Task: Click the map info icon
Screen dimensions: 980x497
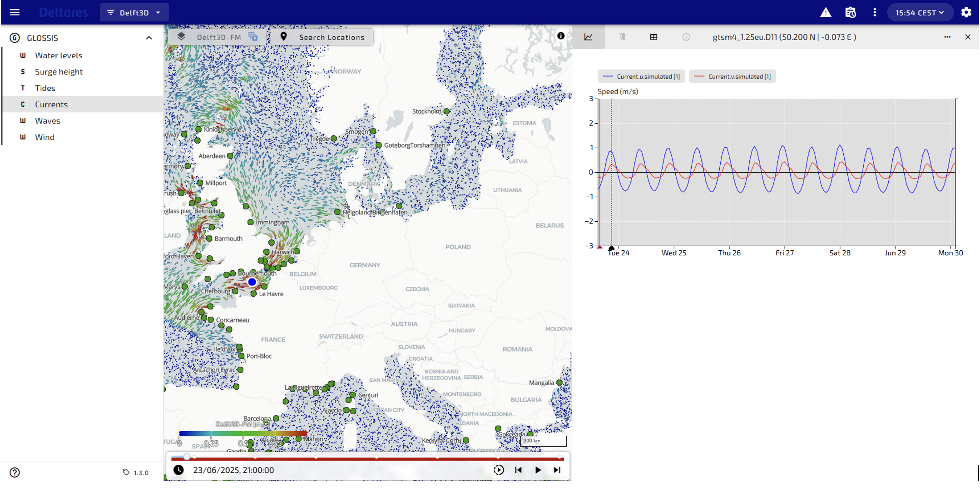Action: [561, 36]
